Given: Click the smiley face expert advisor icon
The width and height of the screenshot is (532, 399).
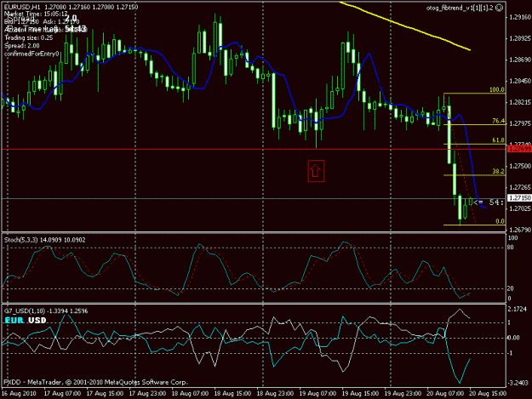Looking at the screenshot, I should (x=500, y=8).
